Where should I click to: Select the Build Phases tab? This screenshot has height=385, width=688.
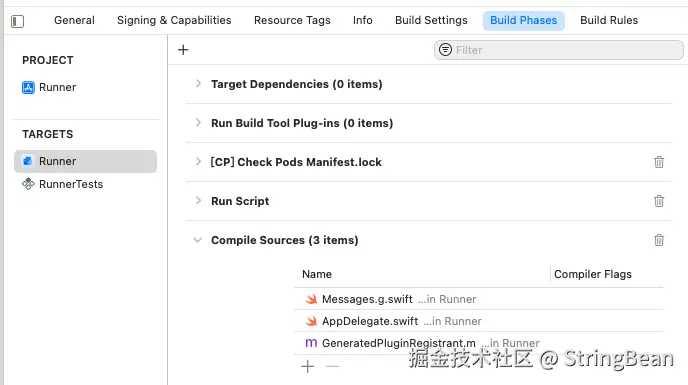pyautogui.click(x=523, y=21)
